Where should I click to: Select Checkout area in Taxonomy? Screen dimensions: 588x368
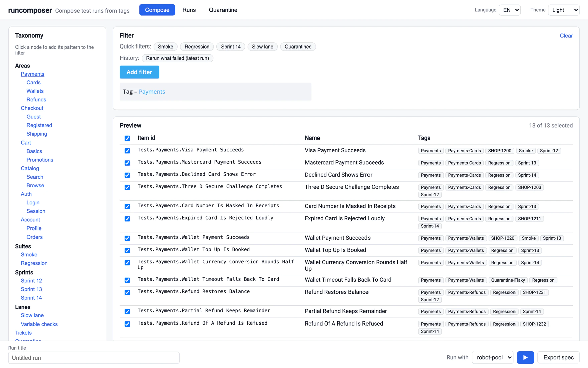pos(32,108)
